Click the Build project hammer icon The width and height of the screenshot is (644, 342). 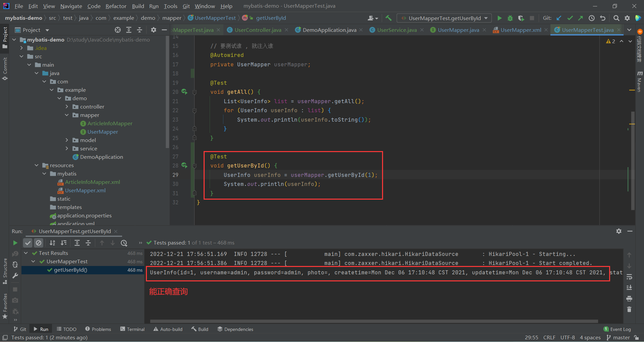pyautogui.click(x=388, y=18)
